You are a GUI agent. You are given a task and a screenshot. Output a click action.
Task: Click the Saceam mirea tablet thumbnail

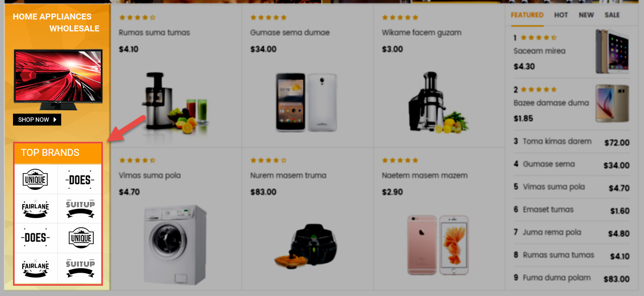[x=612, y=51]
